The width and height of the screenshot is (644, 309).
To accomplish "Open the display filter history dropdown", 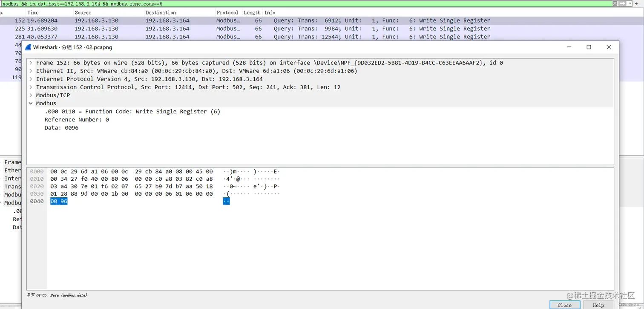I will tap(629, 3).
